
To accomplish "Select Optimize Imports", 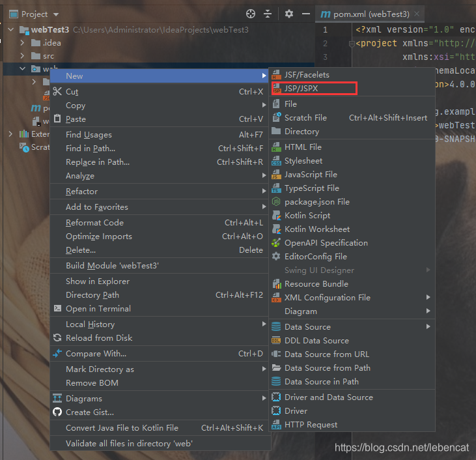I will (160, 236).
